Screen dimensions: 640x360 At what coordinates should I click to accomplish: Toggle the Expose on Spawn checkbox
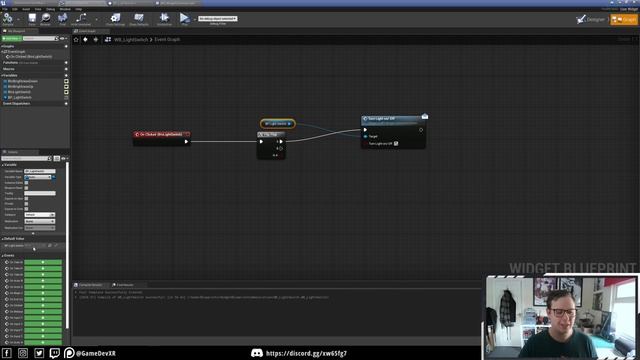pos(26,198)
